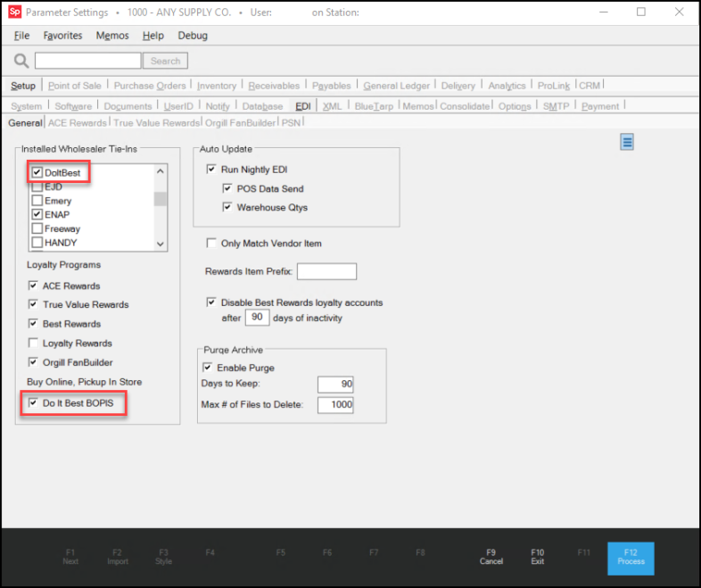
Task: Click the Days to Keep field
Action: click(336, 385)
